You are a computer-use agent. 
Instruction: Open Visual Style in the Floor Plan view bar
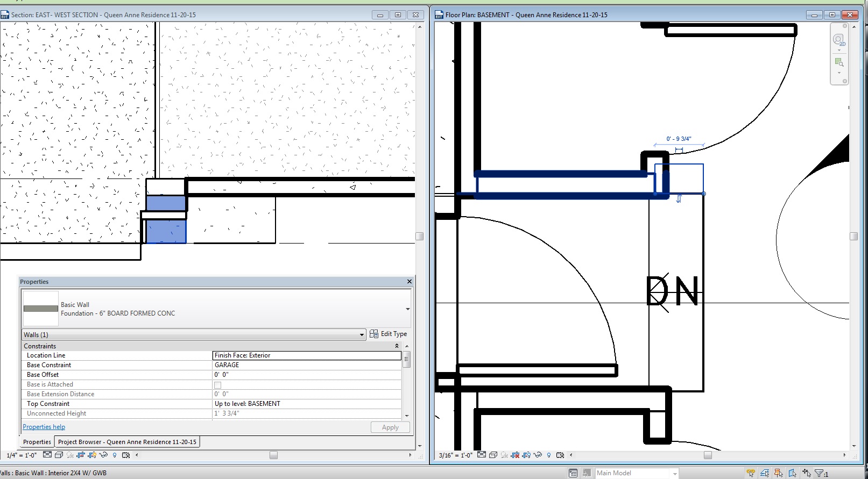coord(493,455)
